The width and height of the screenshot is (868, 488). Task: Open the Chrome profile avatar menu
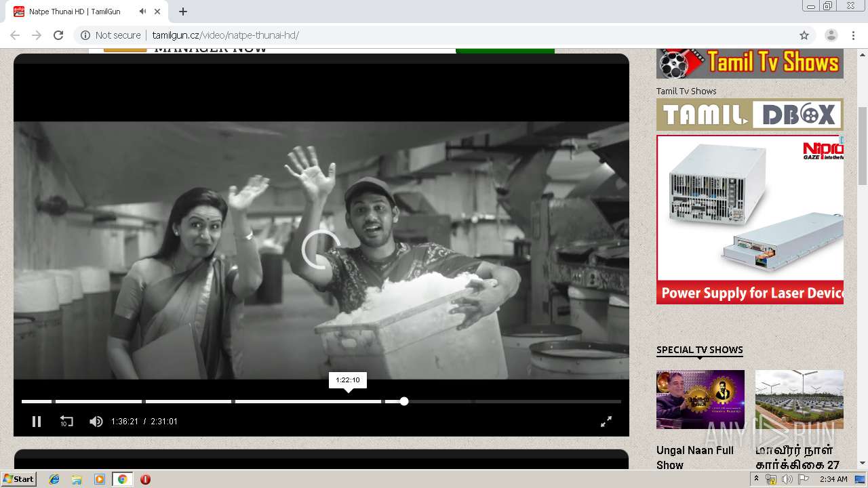pyautogui.click(x=831, y=35)
